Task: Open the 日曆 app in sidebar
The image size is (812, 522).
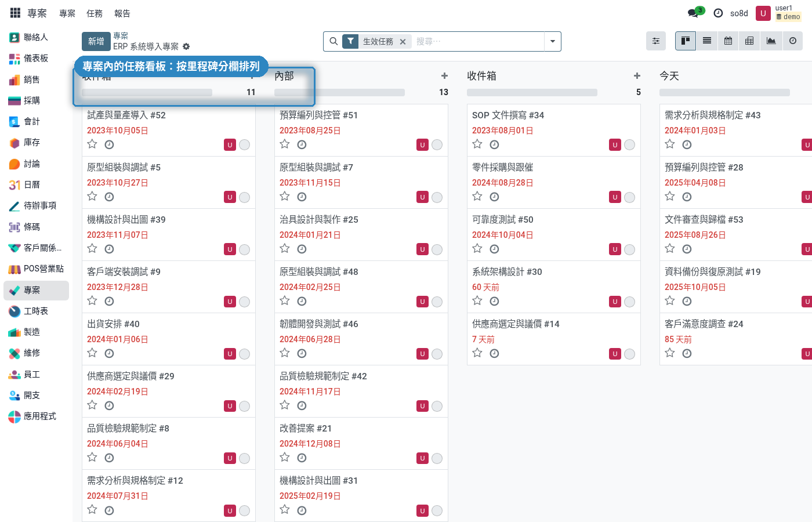Action: coord(36,184)
